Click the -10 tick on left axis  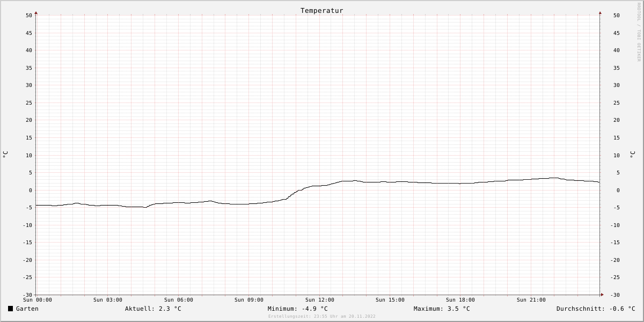27,225
